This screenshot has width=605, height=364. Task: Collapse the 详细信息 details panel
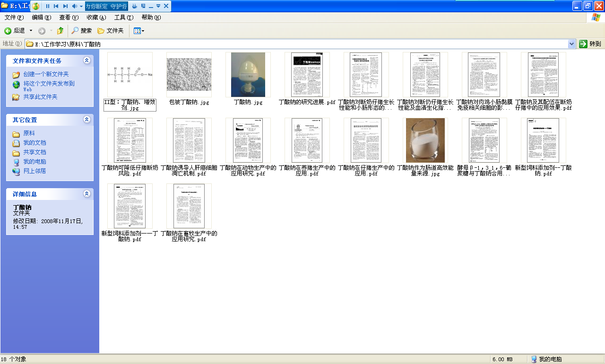[x=86, y=194]
